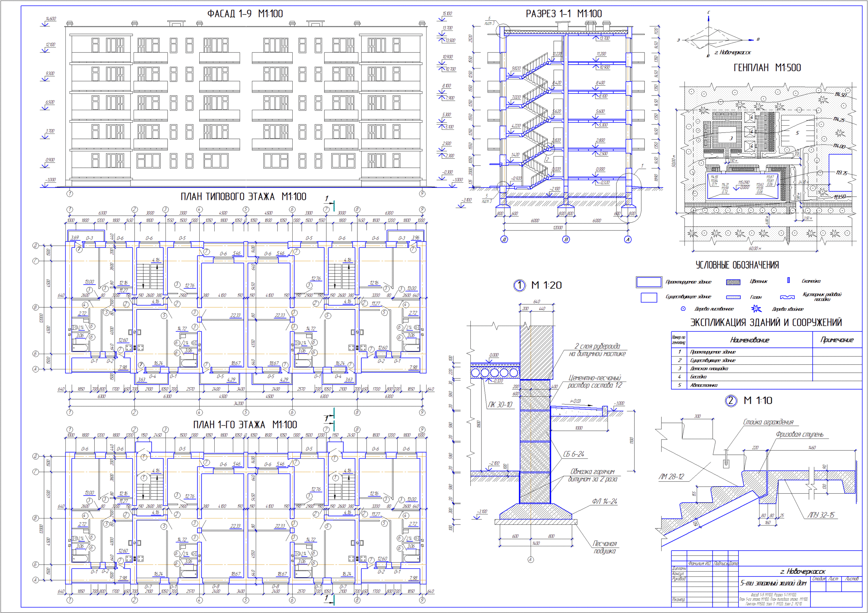The width and height of the screenshot is (868, 613).
Task: Click 'Проектируемое здание' in the explication table
Action: [713, 352]
